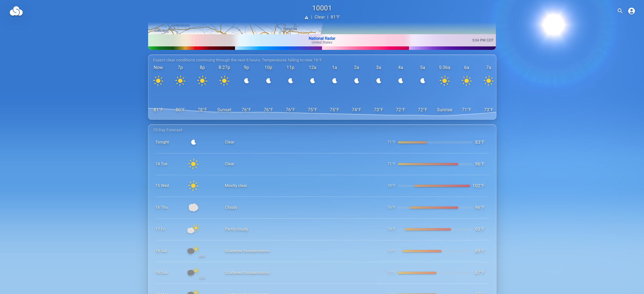This screenshot has width=644, height=294.
Task: Click the 31% precipitation chance on Sunday
Action: pos(202,278)
